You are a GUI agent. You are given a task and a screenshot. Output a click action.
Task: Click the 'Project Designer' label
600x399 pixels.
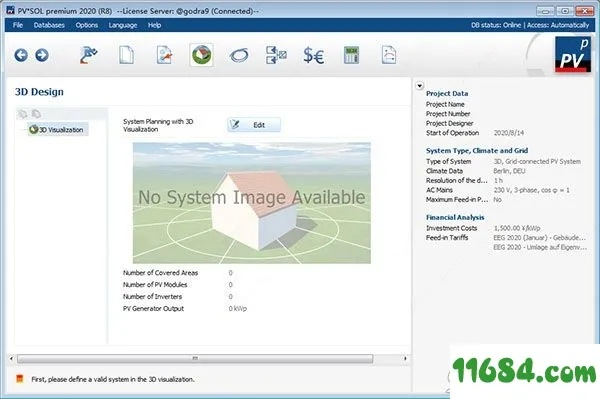coord(449,123)
